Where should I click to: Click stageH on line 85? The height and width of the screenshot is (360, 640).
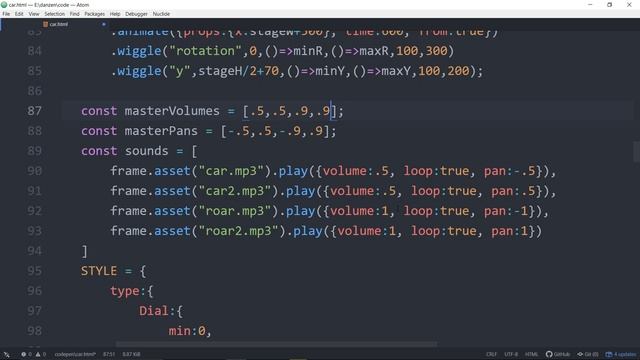point(220,71)
